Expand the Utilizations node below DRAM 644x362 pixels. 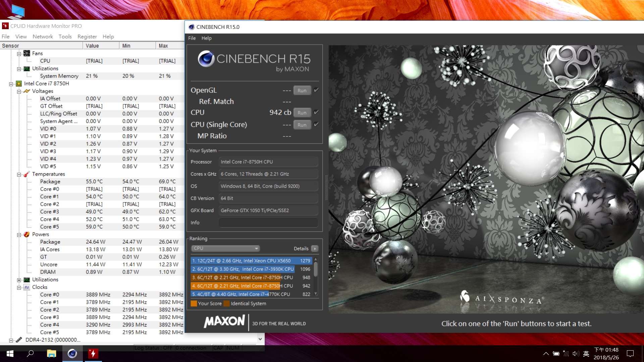(x=19, y=280)
